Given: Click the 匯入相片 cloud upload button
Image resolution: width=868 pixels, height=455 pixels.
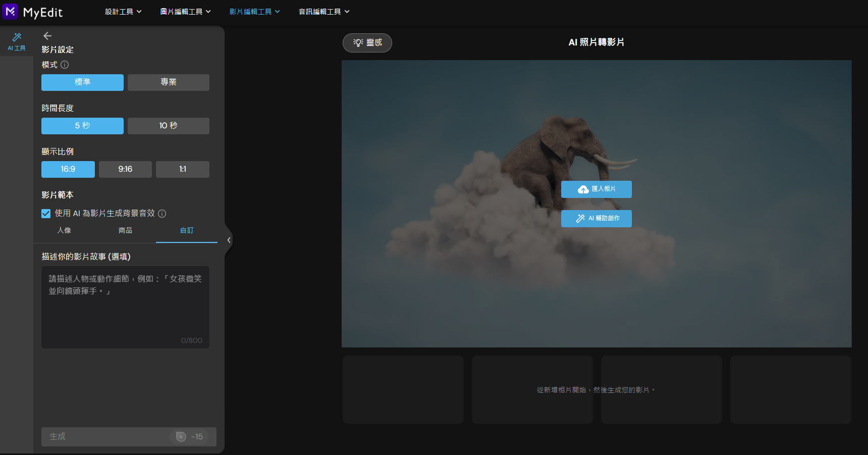Looking at the screenshot, I should [596, 189].
